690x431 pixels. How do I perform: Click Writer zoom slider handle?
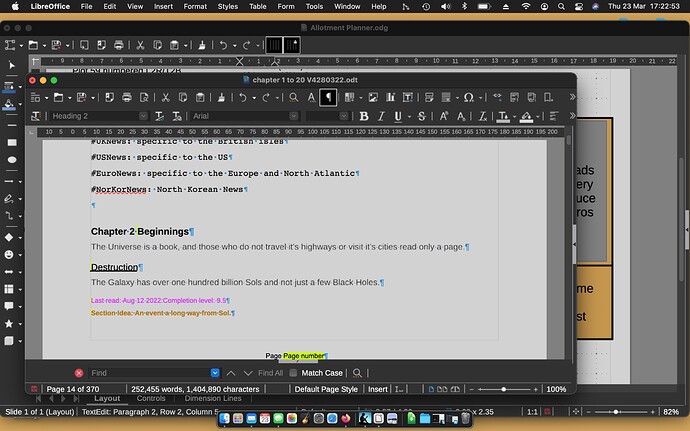(503, 389)
